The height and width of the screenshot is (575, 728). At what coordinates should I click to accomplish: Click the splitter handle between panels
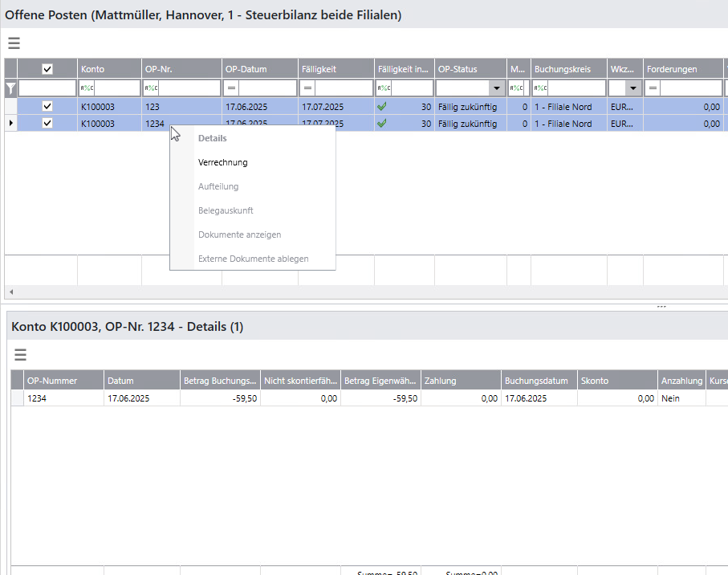pos(661,307)
